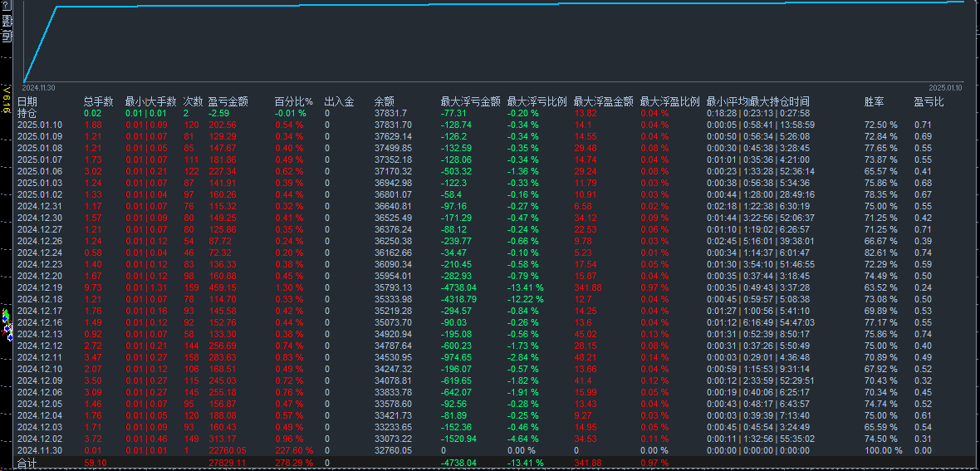Click the -1520.94 floating loss cell
This screenshot has height=471, width=980.
pyautogui.click(x=458, y=439)
